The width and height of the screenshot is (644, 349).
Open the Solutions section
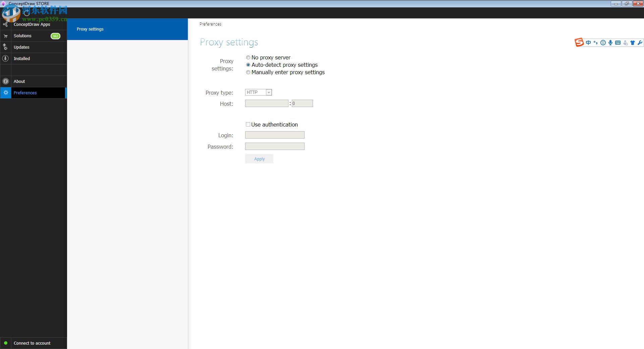click(x=34, y=36)
